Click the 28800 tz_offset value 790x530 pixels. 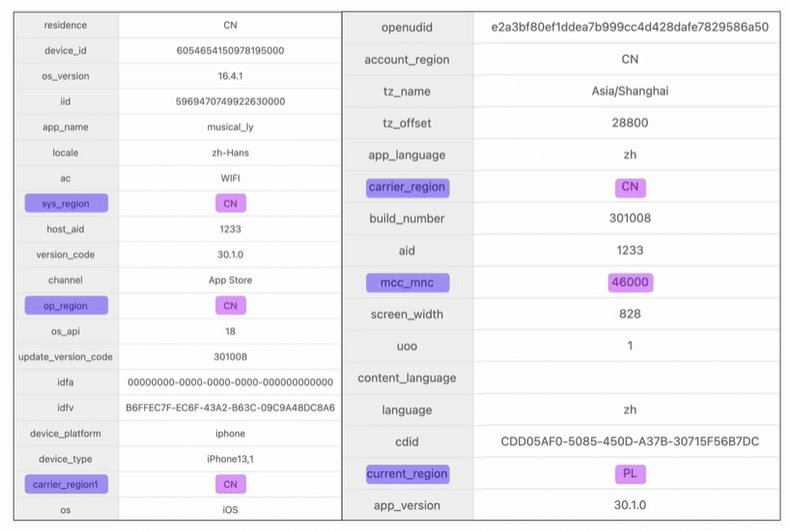(x=629, y=123)
